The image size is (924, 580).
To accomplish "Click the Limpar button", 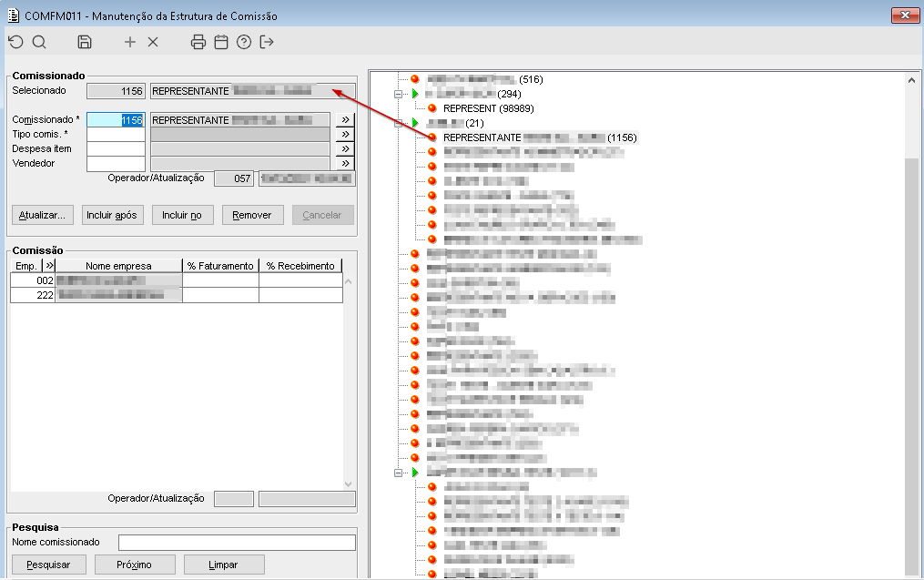I will [223, 565].
